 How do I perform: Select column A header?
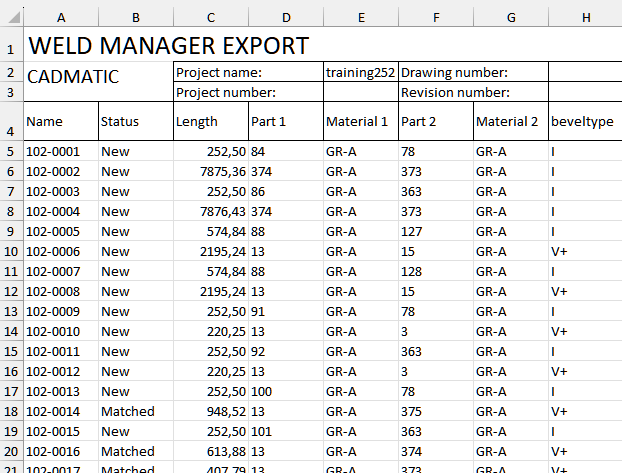60,17
